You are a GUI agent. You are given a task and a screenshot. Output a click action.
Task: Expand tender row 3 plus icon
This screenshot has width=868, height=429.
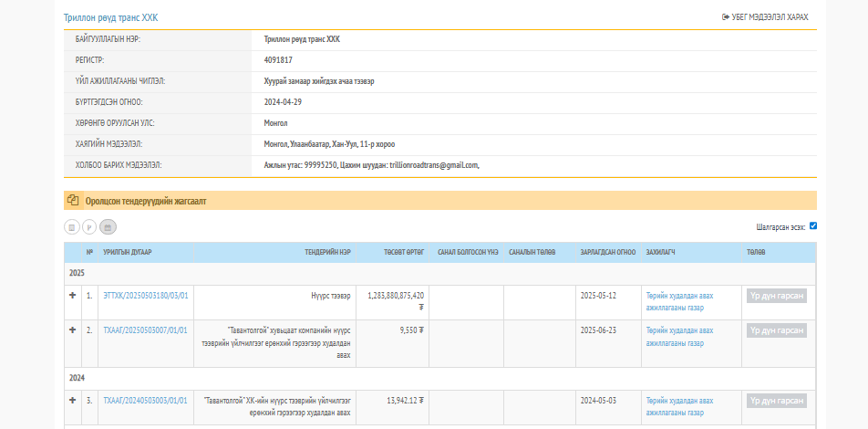coord(72,400)
